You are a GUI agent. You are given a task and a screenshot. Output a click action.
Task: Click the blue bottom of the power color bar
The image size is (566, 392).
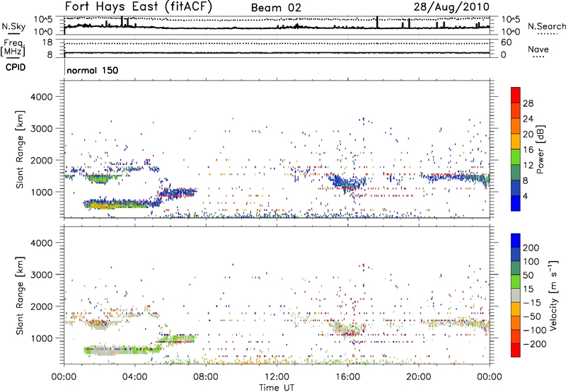[516, 204]
